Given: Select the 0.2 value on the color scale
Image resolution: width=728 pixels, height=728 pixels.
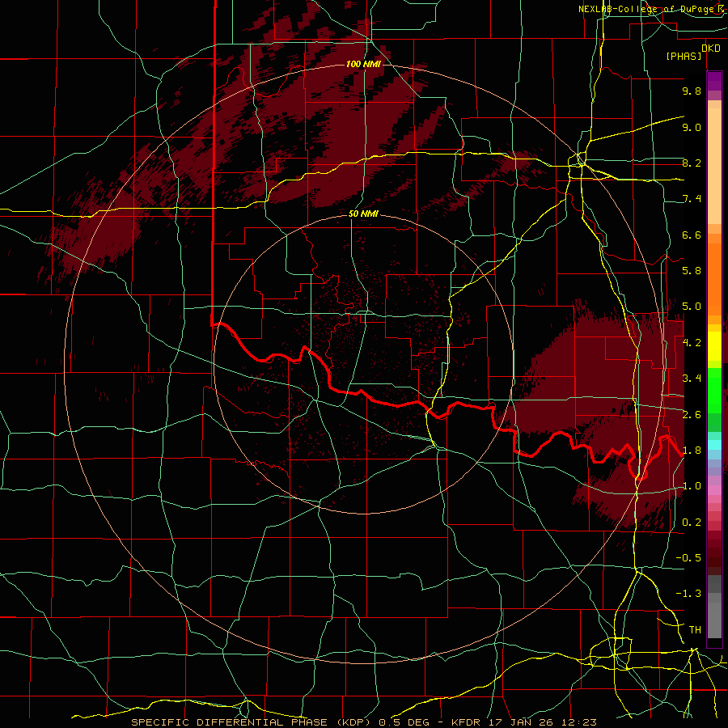Looking at the screenshot, I should [692, 522].
